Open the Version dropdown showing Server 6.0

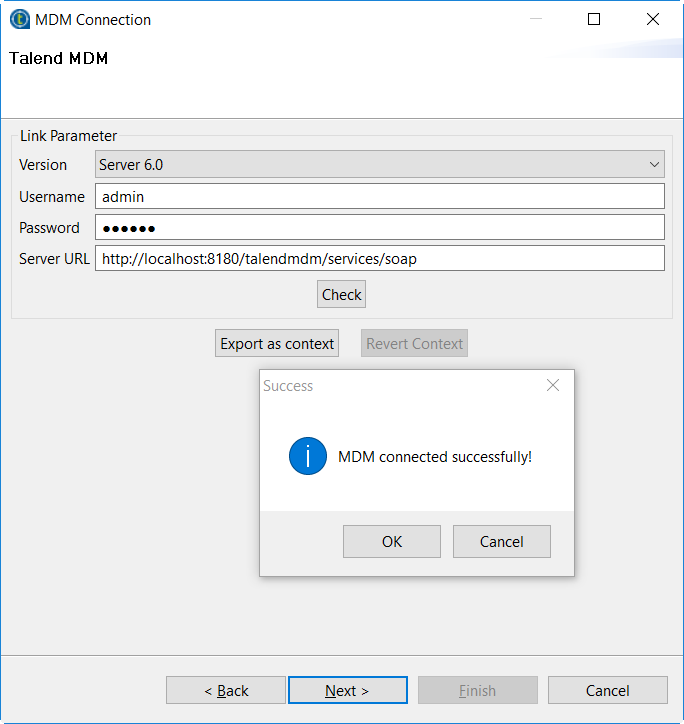tap(380, 164)
